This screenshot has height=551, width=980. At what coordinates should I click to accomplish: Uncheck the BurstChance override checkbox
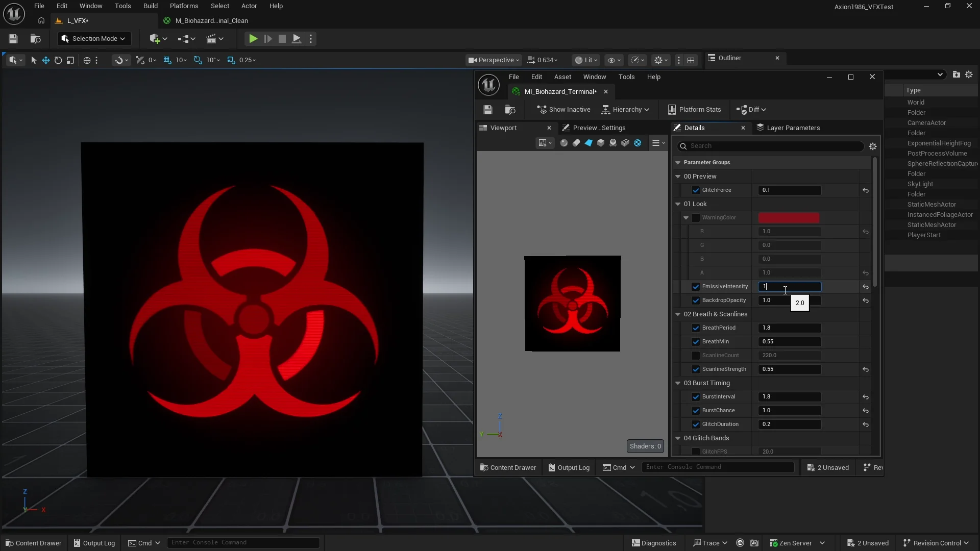[695, 411]
